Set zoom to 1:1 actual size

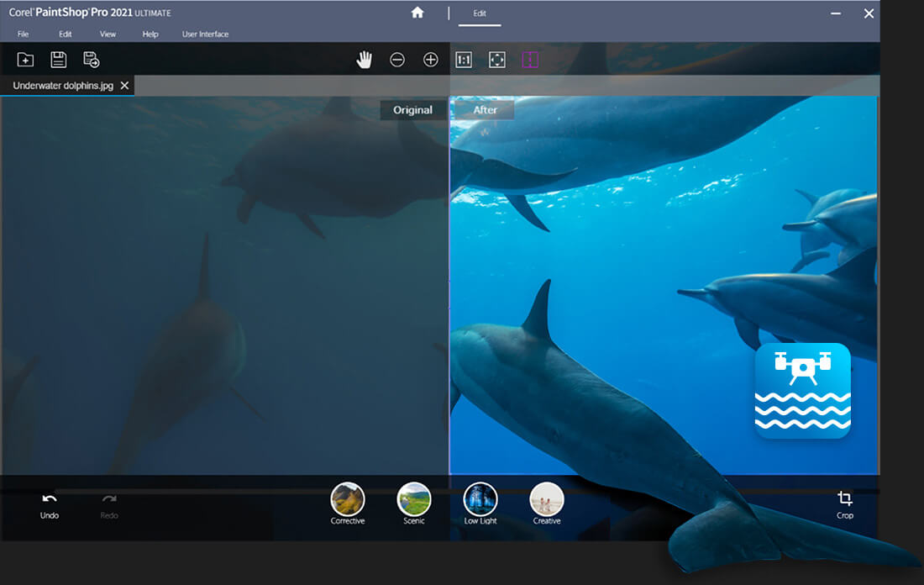(x=464, y=60)
